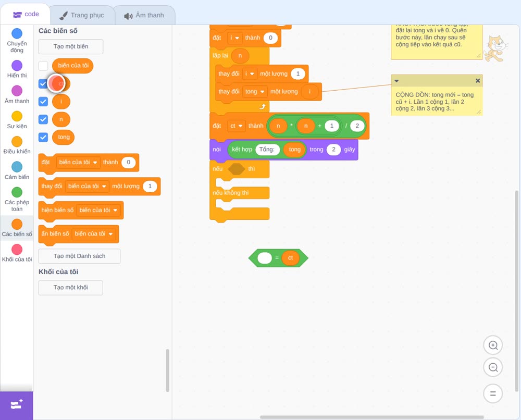521x420 pixels.
Task: Open variable dropdown in palette 'thay đổi' block
Action: 87,186
